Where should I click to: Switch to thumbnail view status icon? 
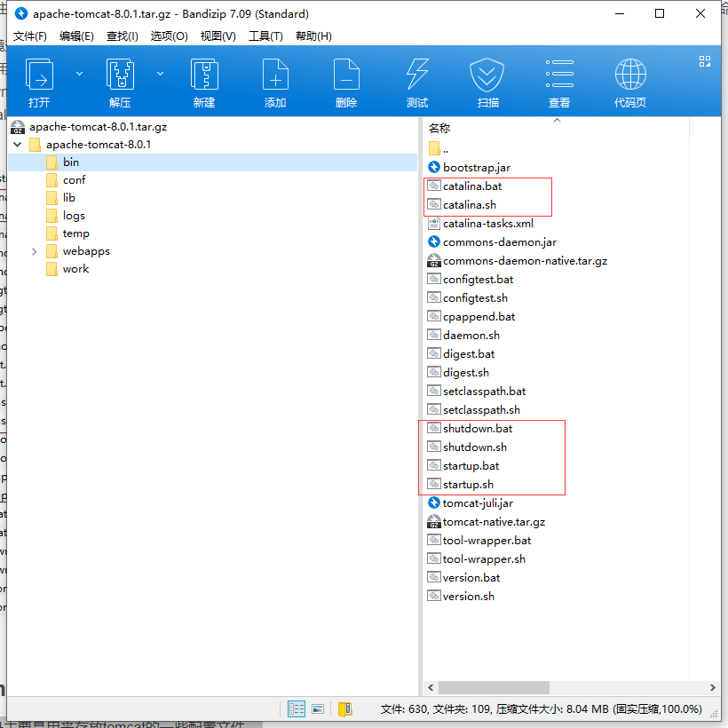click(x=318, y=709)
